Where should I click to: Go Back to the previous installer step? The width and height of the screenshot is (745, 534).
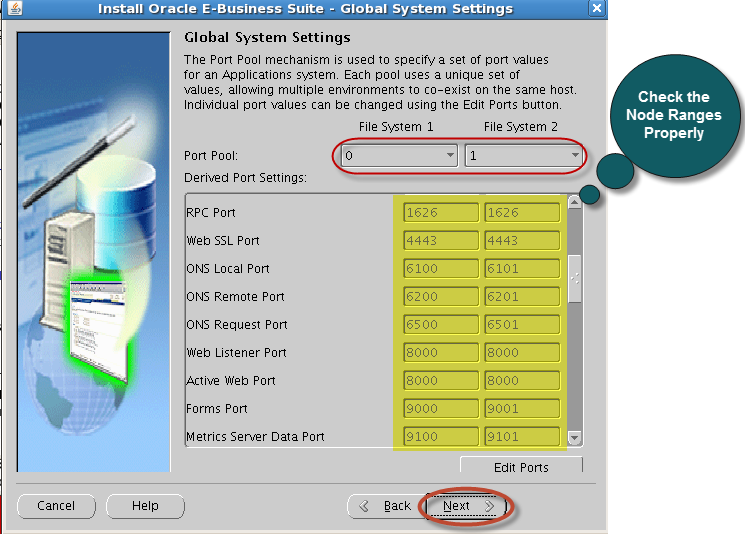point(385,506)
